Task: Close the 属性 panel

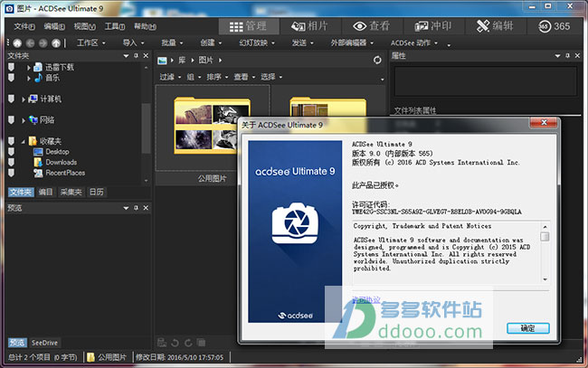Action: (x=577, y=56)
